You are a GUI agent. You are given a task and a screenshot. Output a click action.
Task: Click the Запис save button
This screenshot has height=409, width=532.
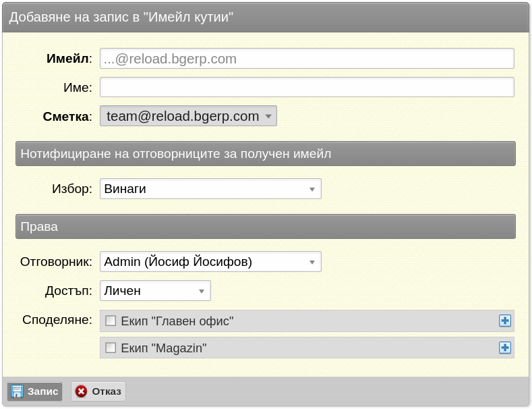(34, 391)
